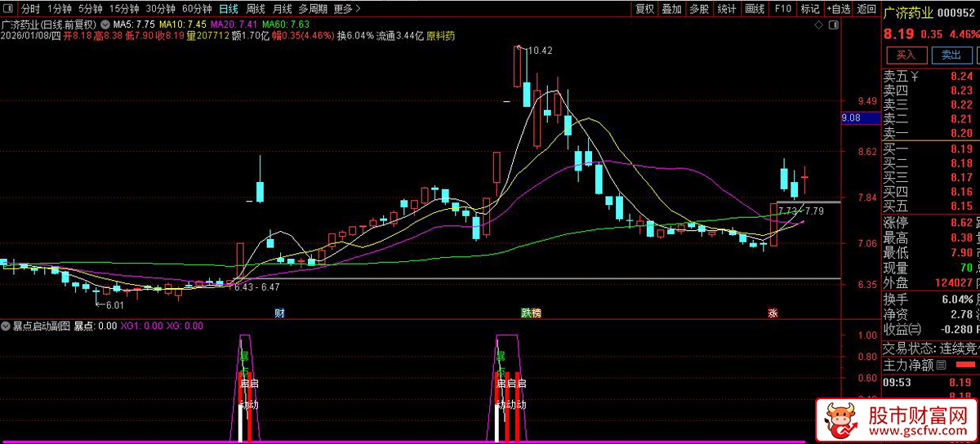The width and height of the screenshot is (980, 444).
Task: Open the 主力净额 detail list icon
Action: 942,365
